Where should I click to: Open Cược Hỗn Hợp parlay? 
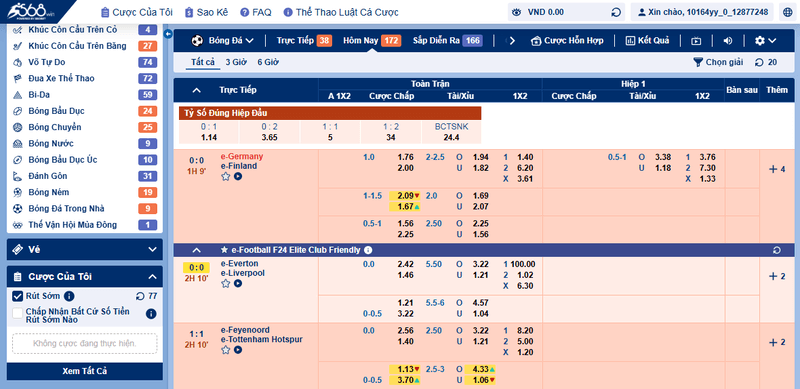click(x=567, y=40)
